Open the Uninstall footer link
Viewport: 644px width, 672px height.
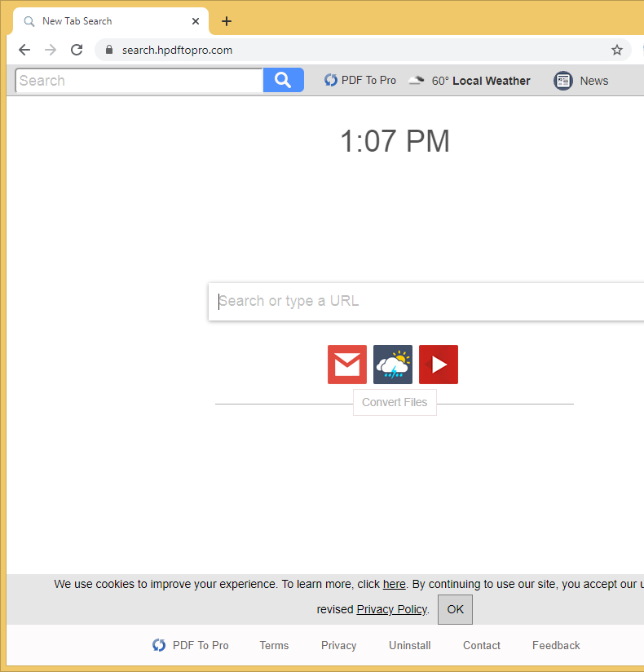click(409, 645)
